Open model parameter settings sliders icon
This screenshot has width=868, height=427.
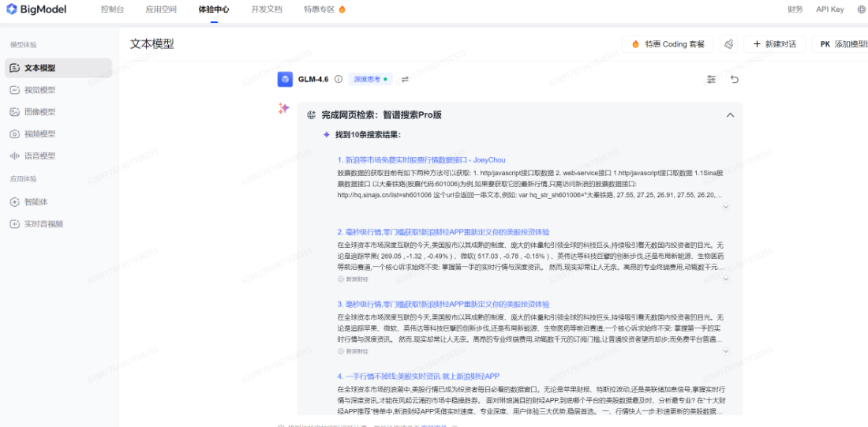711,79
